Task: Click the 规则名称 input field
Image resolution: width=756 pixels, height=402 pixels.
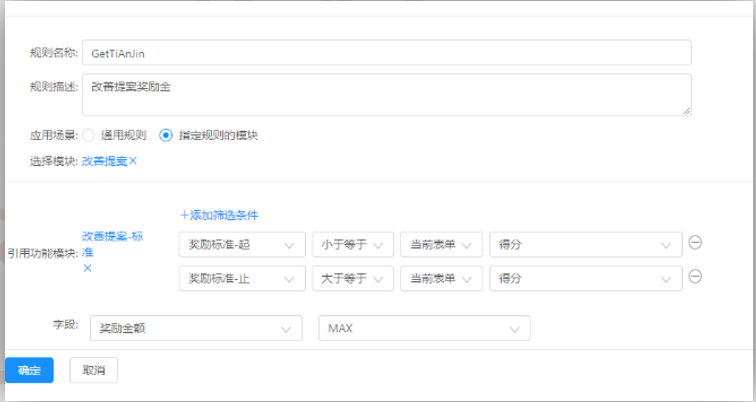Action: pos(390,52)
